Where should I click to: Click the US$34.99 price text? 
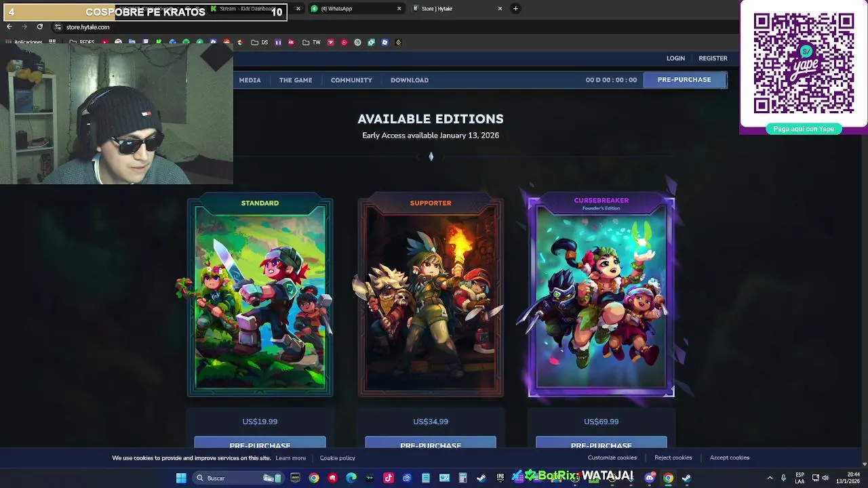(431, 422)
